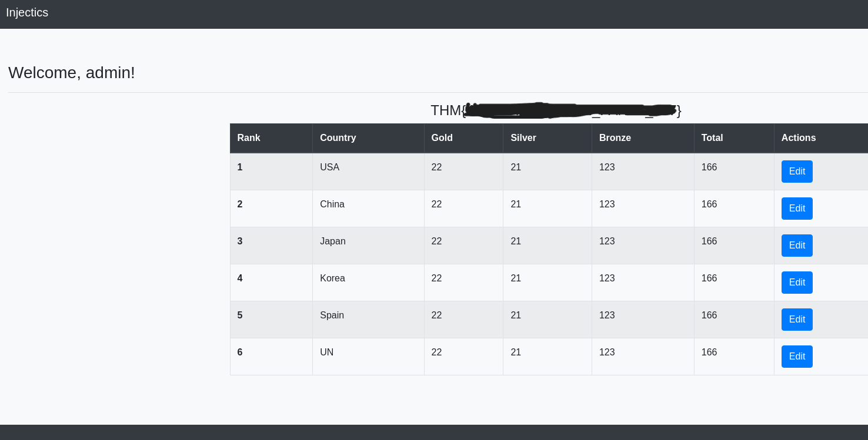Click the Injectics brand link
This screenshot has height=440, width=868.
(27, 12)
